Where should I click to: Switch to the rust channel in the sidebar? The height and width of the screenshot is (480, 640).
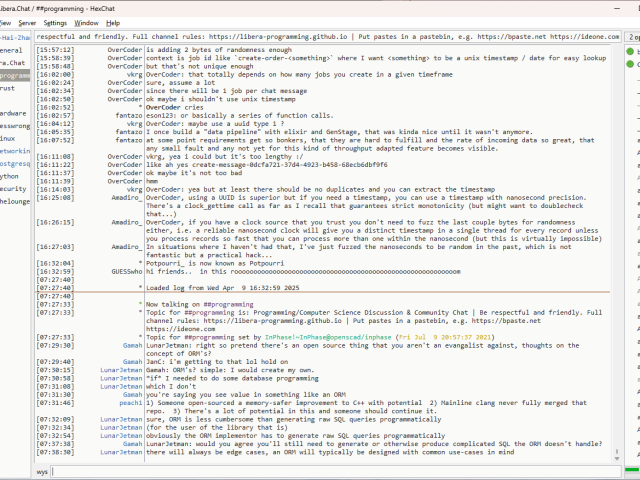[8, 88]
